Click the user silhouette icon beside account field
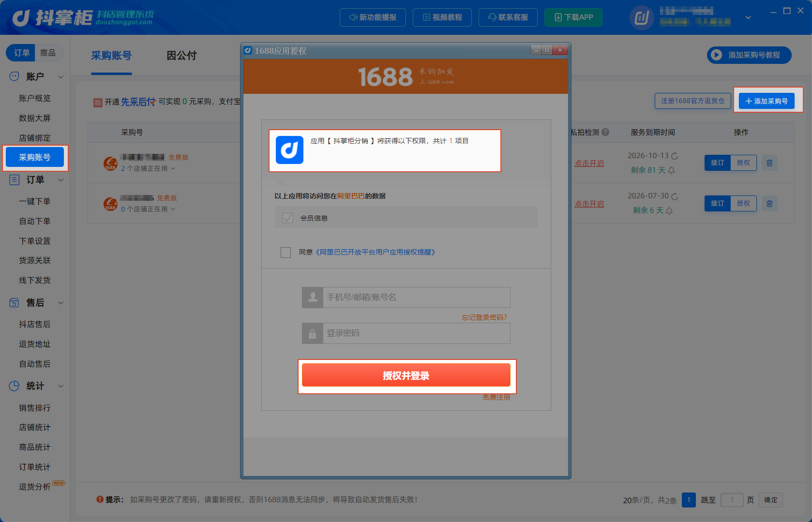 click(x=313, y=297)
